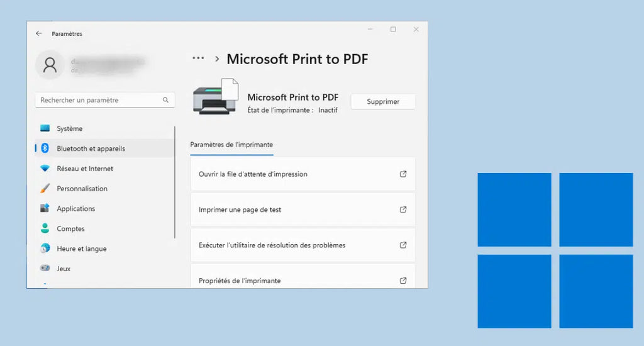Click the back arrow in Paramètres

click(x=39, y=33)
